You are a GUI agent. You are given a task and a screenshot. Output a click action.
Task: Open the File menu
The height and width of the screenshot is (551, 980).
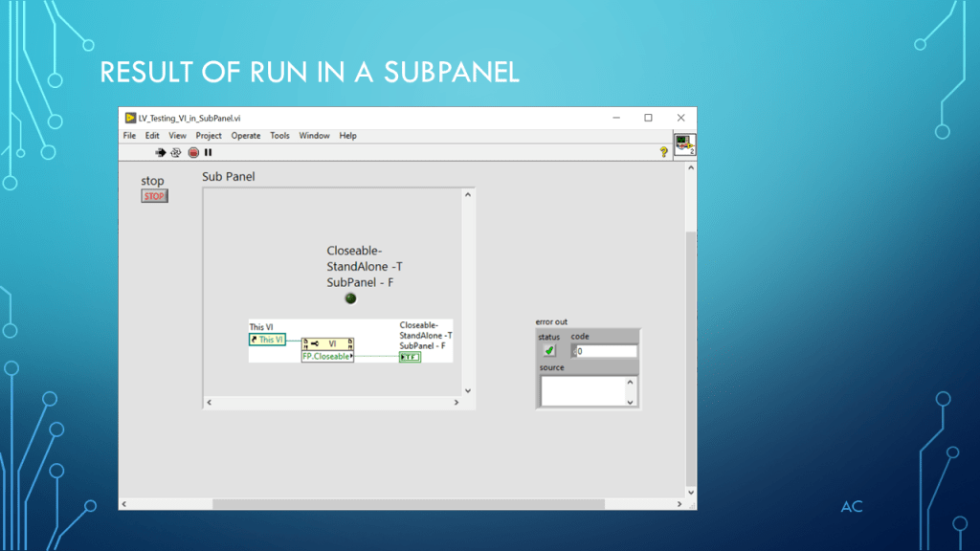click(x=129, y=136)
